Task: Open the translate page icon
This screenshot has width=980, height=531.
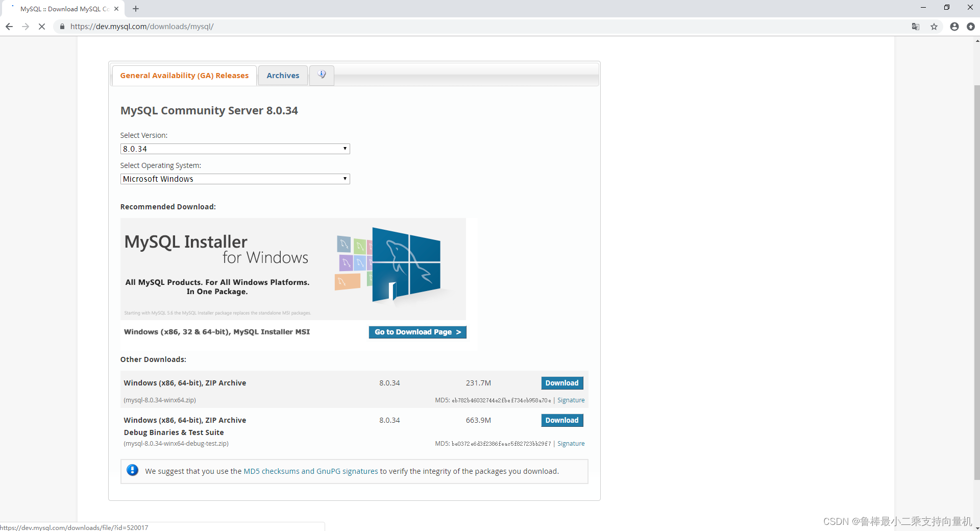Action: click(x=916, y=27)
